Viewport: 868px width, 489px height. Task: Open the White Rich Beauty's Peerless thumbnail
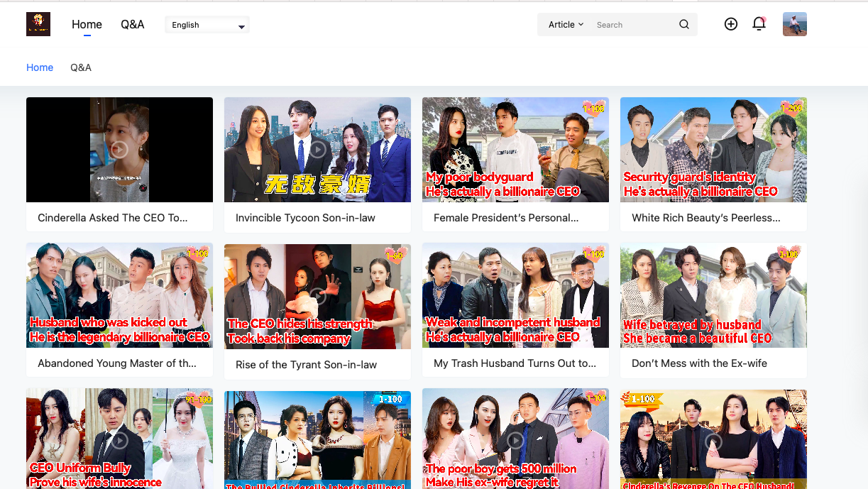pos(713,150)
